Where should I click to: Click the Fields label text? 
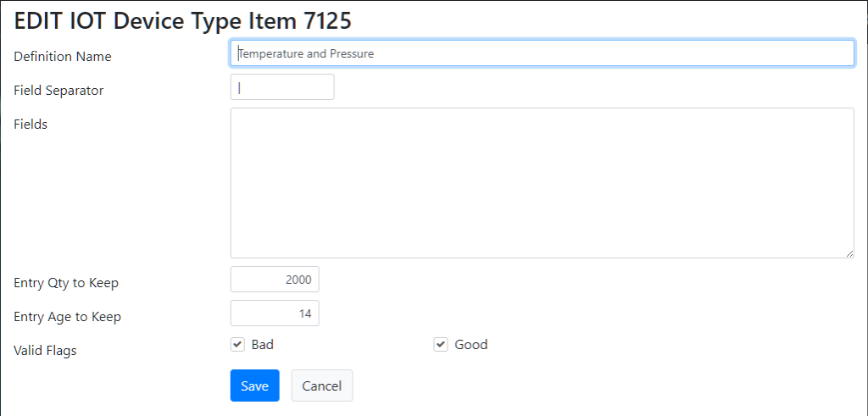(x=31, y=124)
